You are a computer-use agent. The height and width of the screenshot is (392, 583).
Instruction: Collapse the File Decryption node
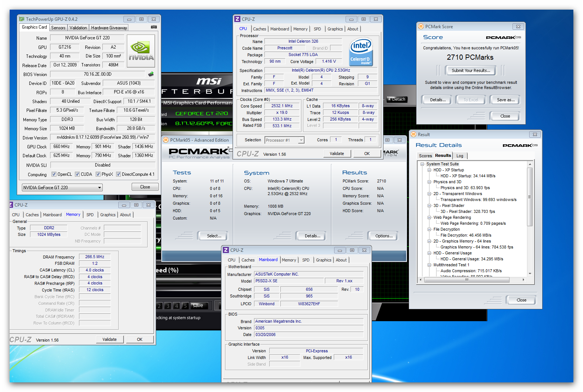coord(429,229)
